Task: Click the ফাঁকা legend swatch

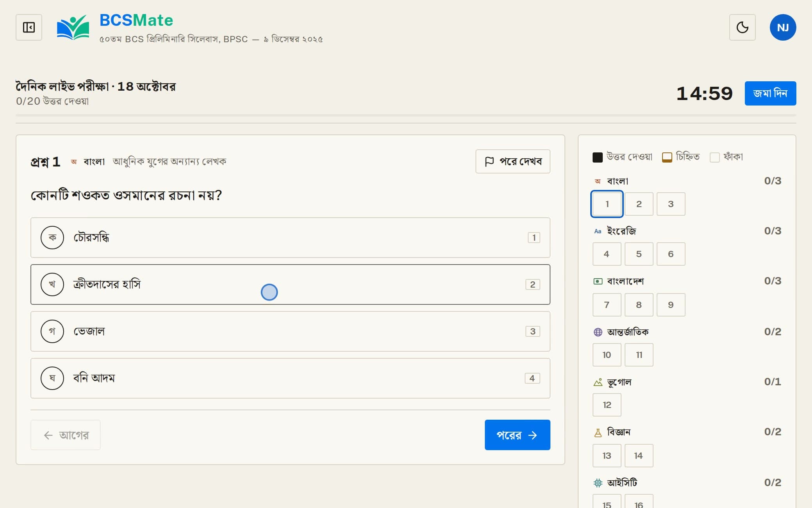Action: pyautogui.click(x=715, y=157)
